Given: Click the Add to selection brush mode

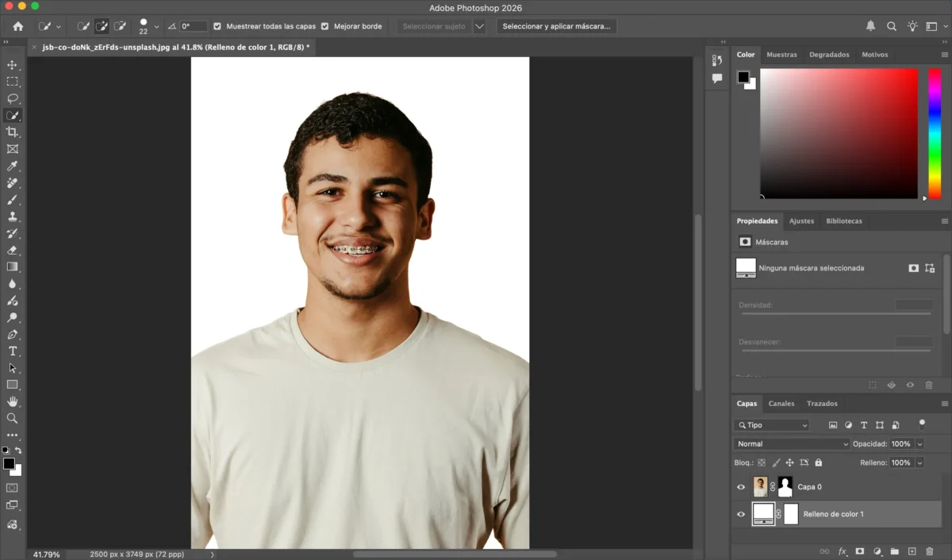Looking at the screenshot, I should click(x=102, y=26).
